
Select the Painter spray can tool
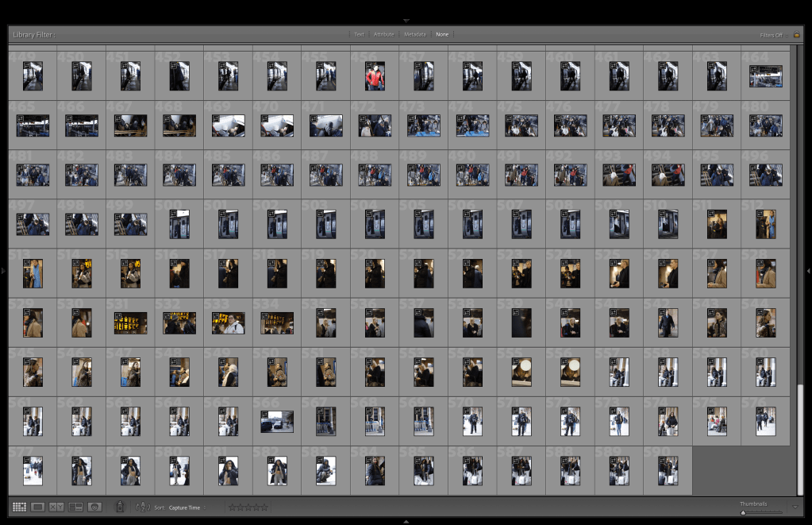(120, 506)
